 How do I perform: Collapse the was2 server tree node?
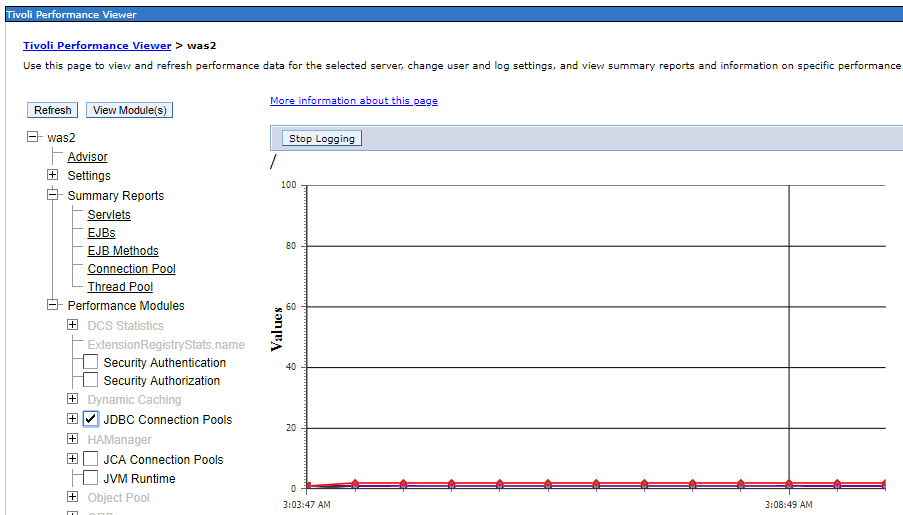click(x=33, y=137)
